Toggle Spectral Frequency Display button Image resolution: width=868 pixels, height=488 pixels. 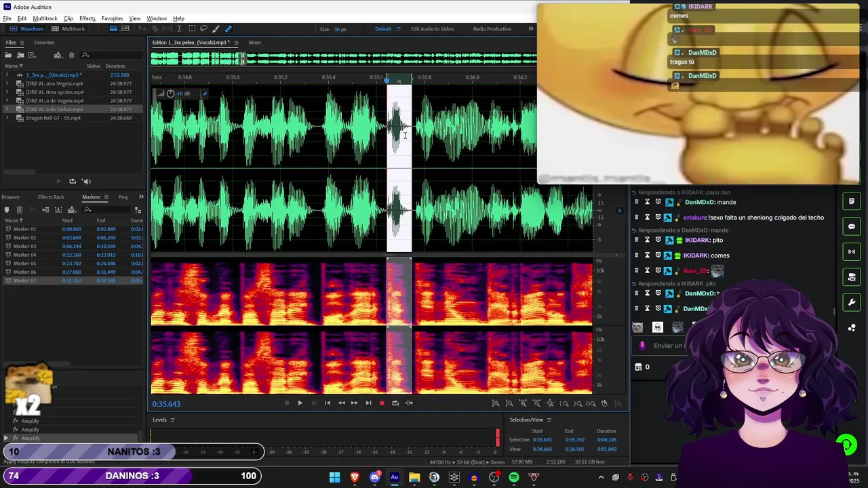coord(113,28)
